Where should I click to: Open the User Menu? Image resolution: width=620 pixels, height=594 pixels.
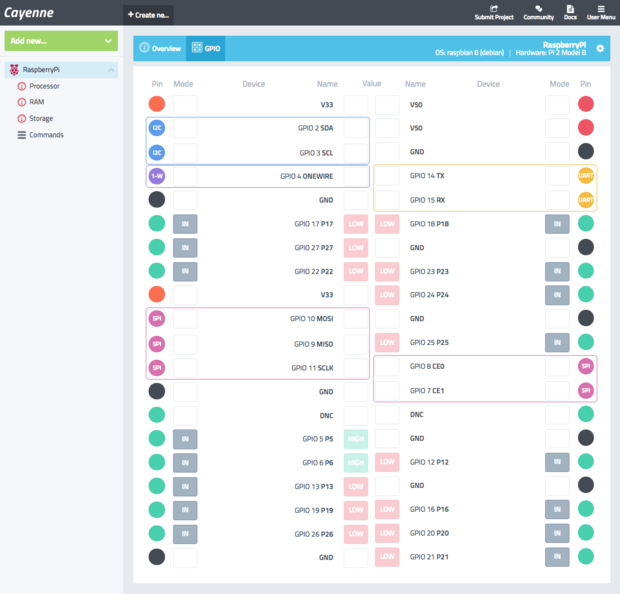[601, 13]
